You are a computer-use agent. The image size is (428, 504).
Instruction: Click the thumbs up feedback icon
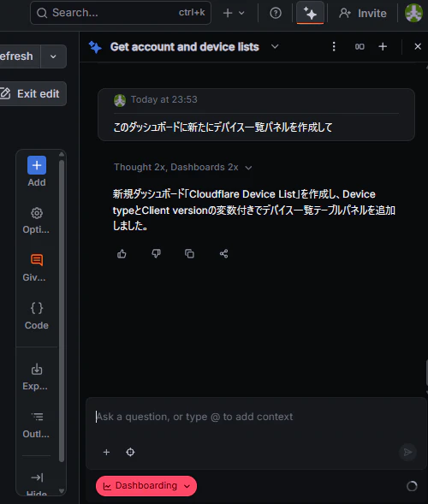click(122, 254)
